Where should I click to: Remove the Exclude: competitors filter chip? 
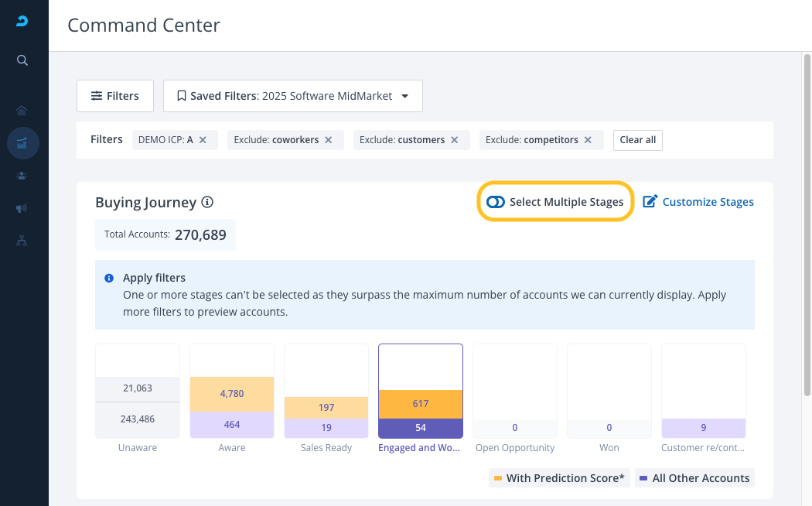pos(588,140)
